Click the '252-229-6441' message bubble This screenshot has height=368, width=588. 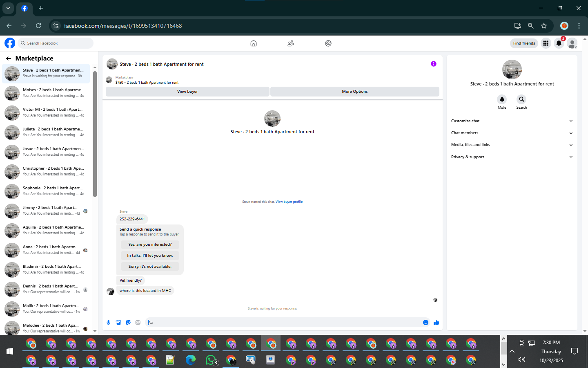[x=132, y=219]
